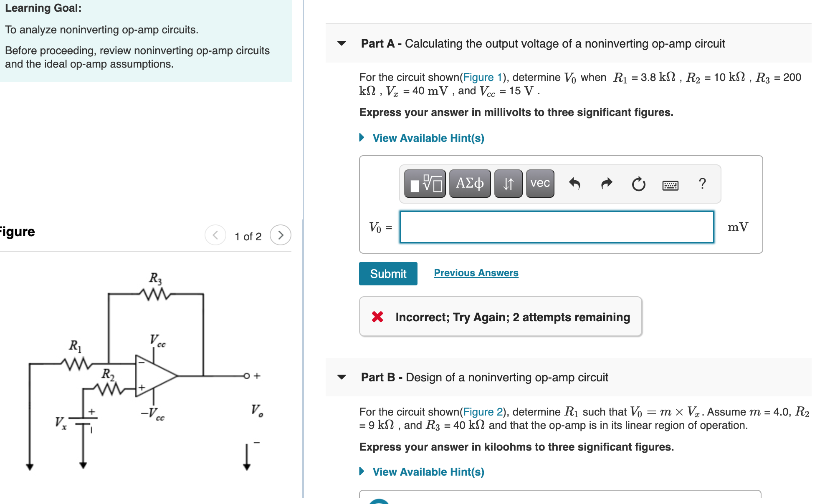835x504 pixels.
Task: Open the on-screen keyboard icon
Action: pyautogui.click(x=670, y=184)
